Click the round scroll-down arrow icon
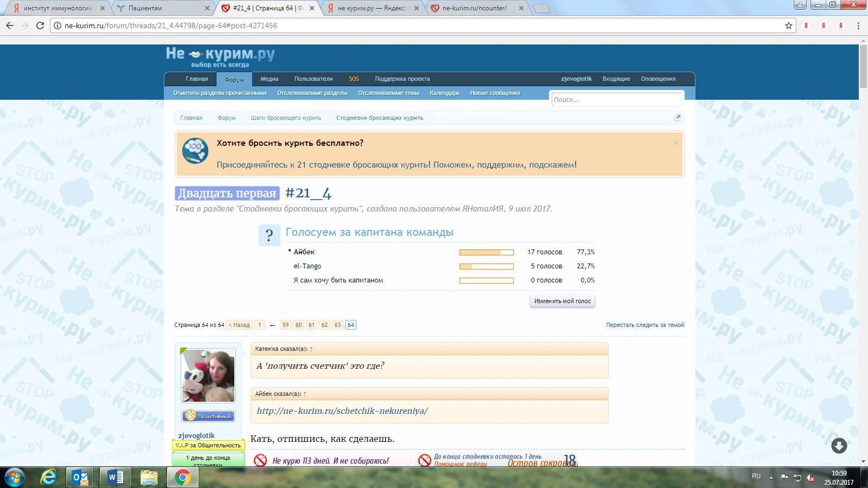868x488 pixels. (x=839, y=446)
